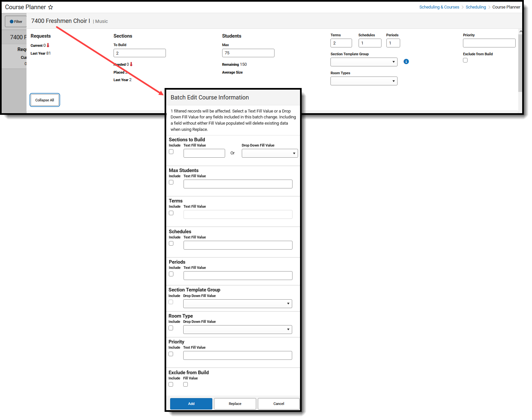This screenshot has height=420, width=532.
Task: Click the Replace button
Action: 235,404
